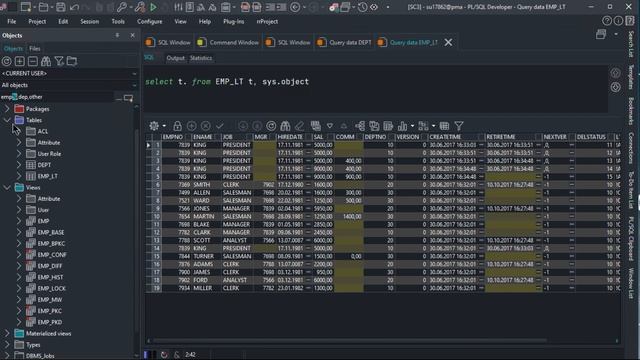Close the Query data EMP_LT tab

tap(448, 42)
